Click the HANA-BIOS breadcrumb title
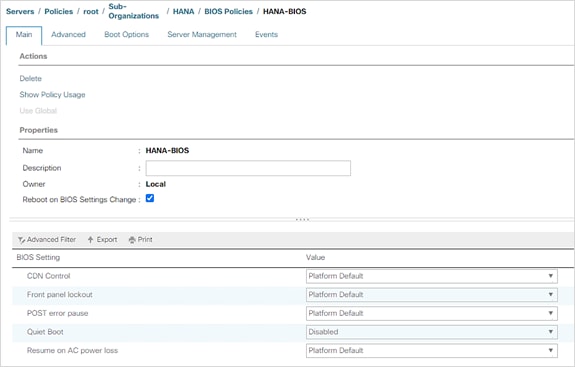575x367 pixels. click(x=285, y=11)
